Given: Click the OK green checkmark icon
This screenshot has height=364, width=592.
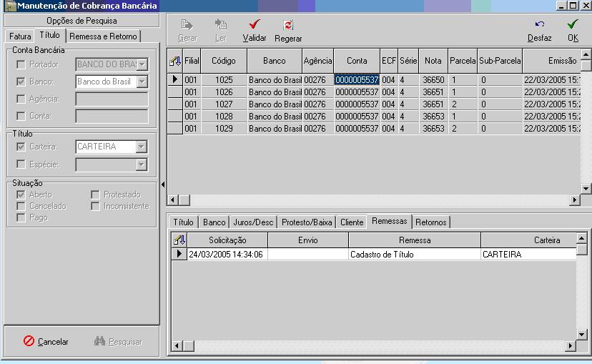Looking at the screenshot, I should coord(573,24).
